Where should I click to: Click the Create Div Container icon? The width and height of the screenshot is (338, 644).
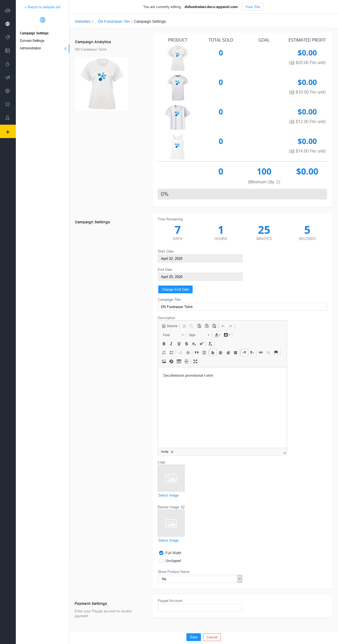tap(204, 353)
